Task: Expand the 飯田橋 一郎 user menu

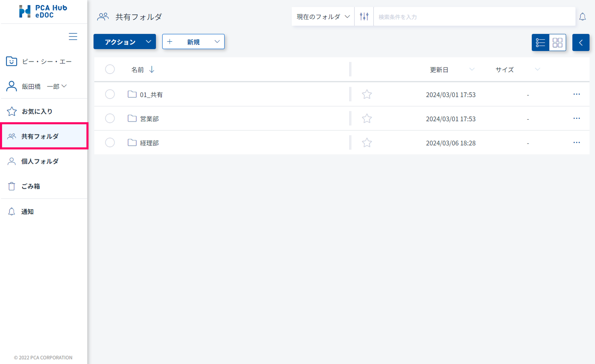Action: tap(44, 86)
